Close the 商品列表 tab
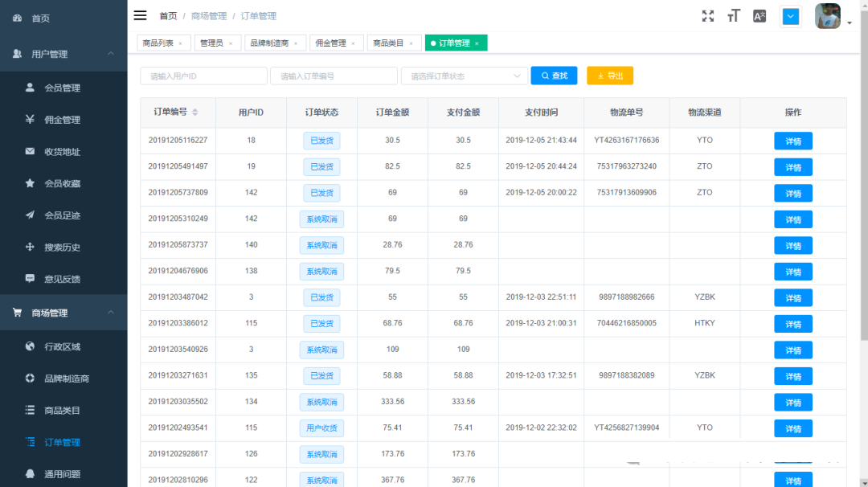This screenshot has width=868, height=487. [180, 43]
